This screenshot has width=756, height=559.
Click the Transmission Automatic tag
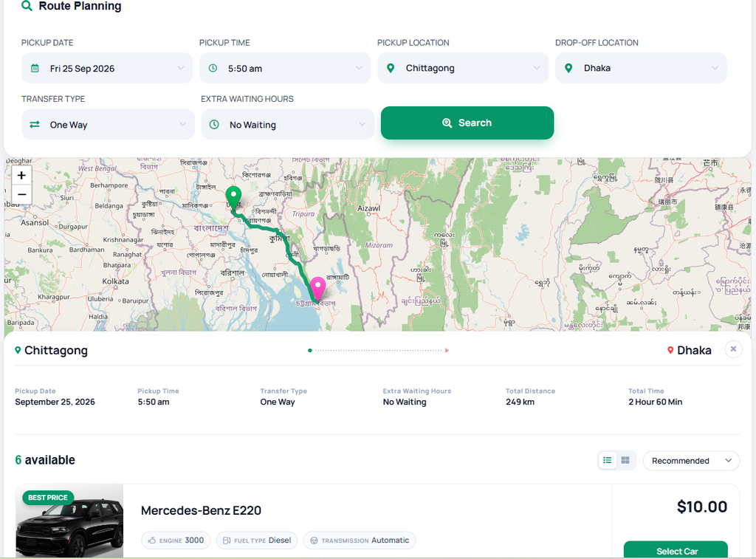360,541
